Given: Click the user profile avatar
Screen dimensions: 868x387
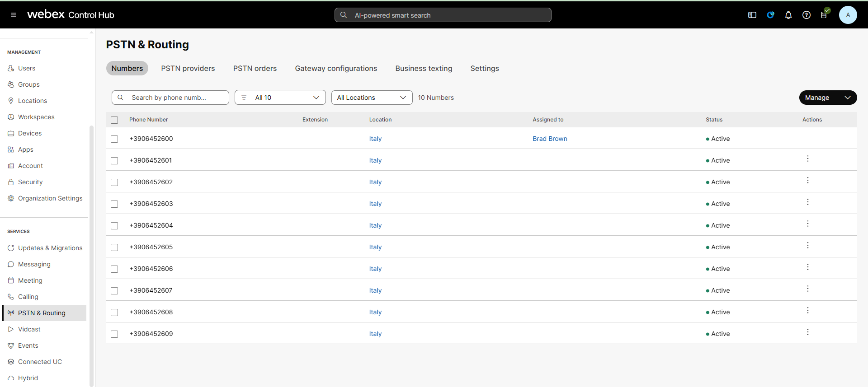Looking at the screenshot, I should click(848, 15).
